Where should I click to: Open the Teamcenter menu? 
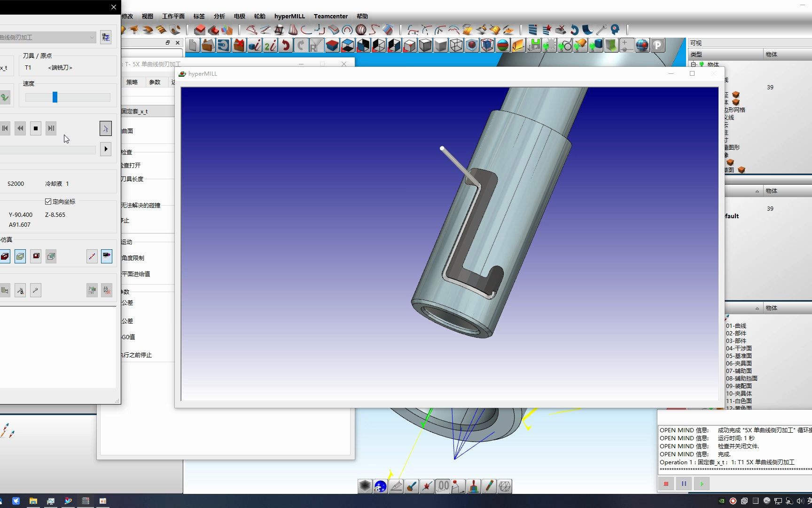[331, 16]
